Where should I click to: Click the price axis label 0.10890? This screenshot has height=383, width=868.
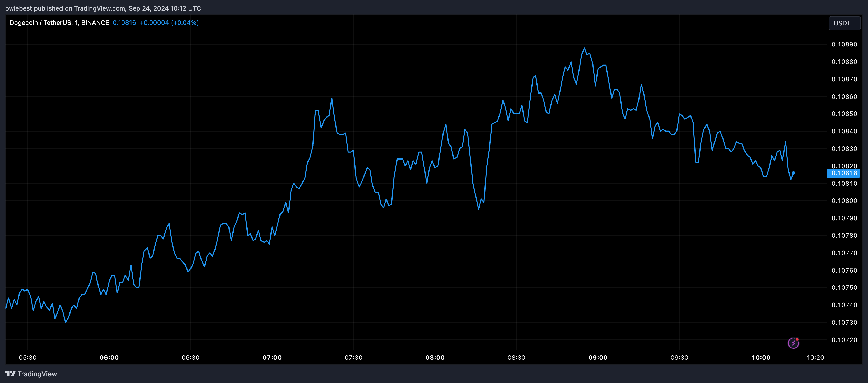[844, 44]
